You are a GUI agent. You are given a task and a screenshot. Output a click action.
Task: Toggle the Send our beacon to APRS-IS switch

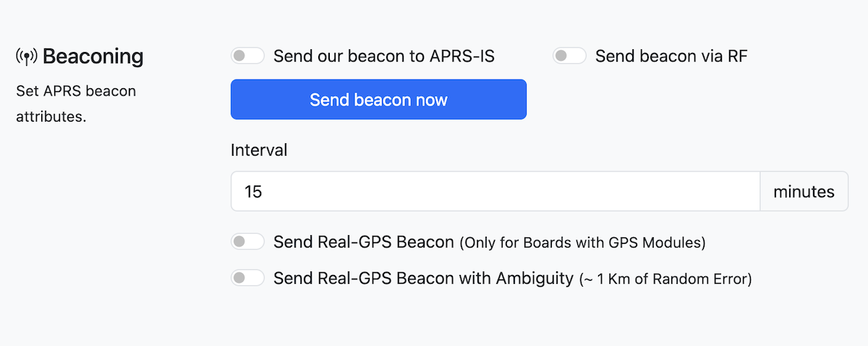pos(247,56)
